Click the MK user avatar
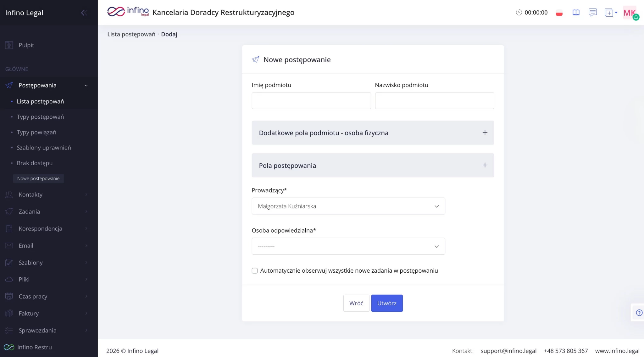This screenshot has width=644, height=357. 630,13
